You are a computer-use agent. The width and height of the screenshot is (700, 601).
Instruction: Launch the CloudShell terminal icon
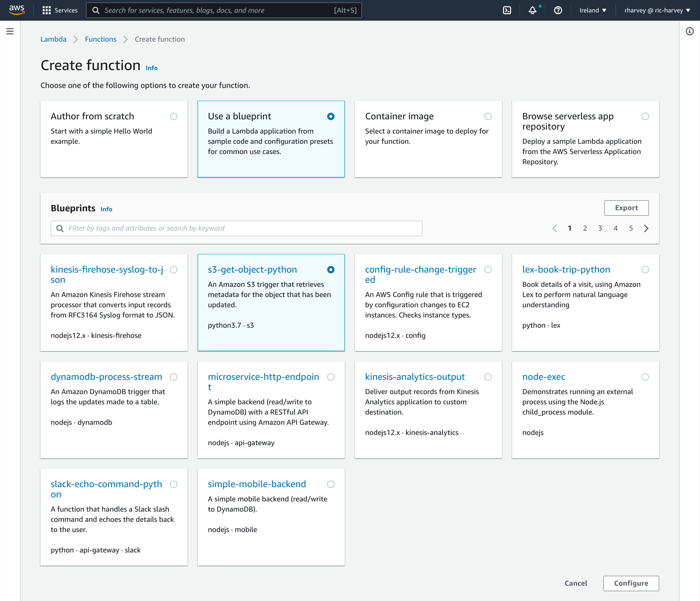click(x=507, y=10)
